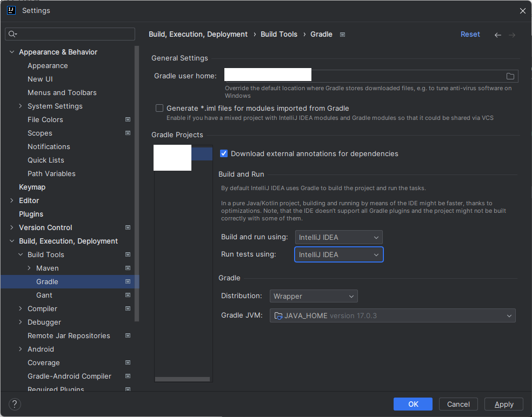Click the back arrow navigation icon
Screen dimensions: 532x417
click(498, 35)
